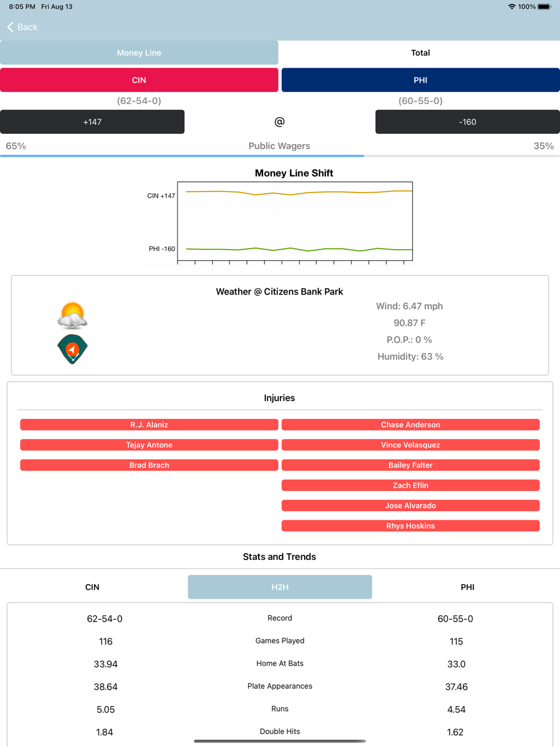This screenshot has width=560, height=747.
Task: Tap the 8:05 PM clock
Action: coord(22,7)
